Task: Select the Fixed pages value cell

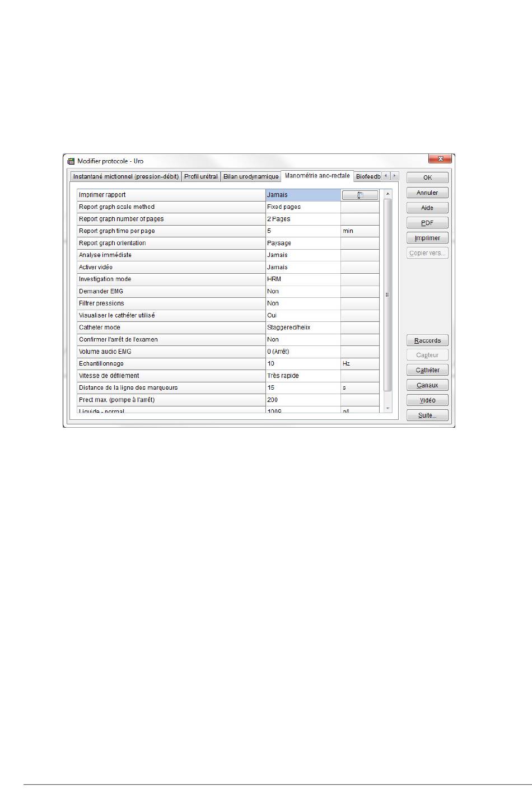Action: coord(303,207)
